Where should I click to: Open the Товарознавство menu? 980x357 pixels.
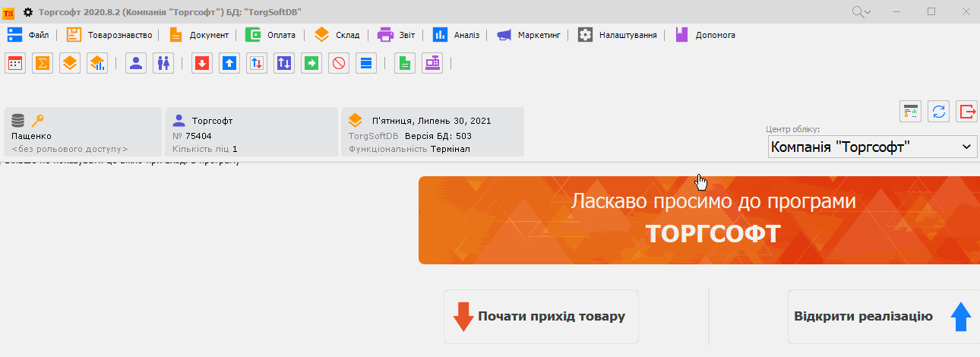[x=109, y=35]
